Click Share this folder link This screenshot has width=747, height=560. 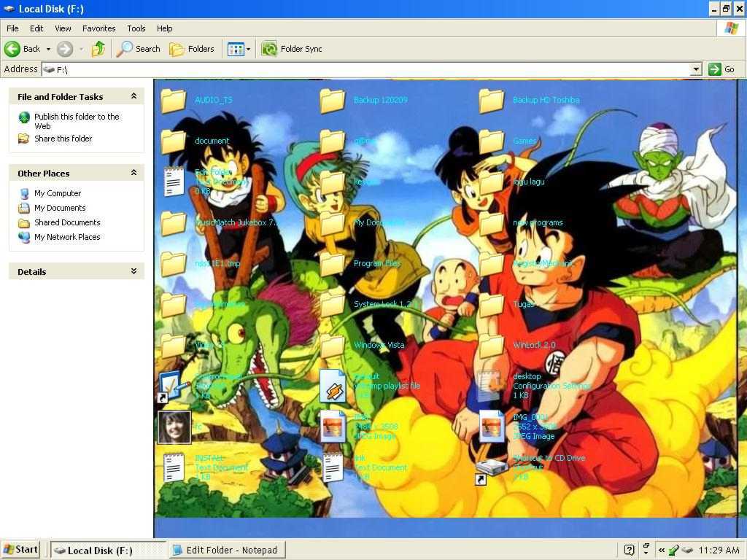63,139
